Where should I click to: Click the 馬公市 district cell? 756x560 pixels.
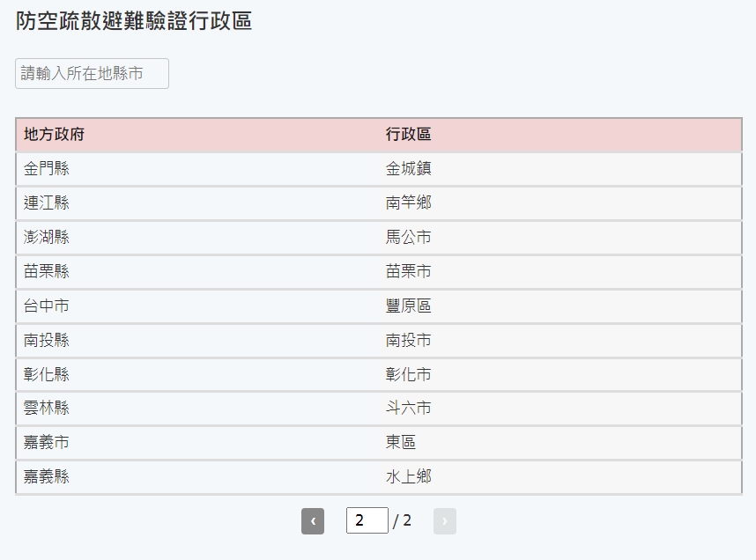click(x=409, y=238)
